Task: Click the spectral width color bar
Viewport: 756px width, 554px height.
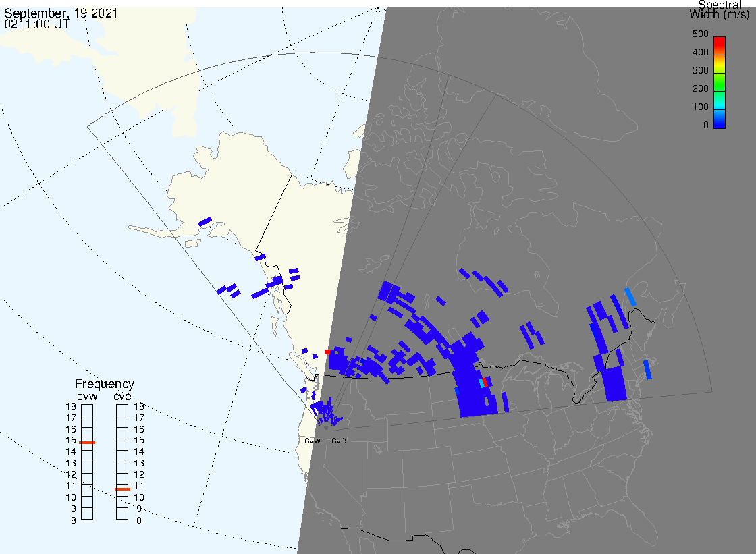Action: point(720,82)
